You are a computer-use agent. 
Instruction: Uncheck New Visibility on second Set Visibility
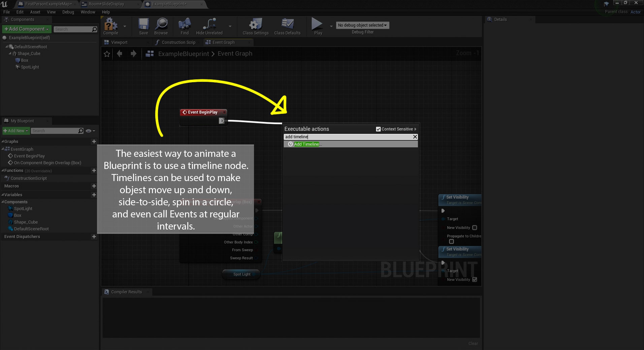click(x=475, y=279)
